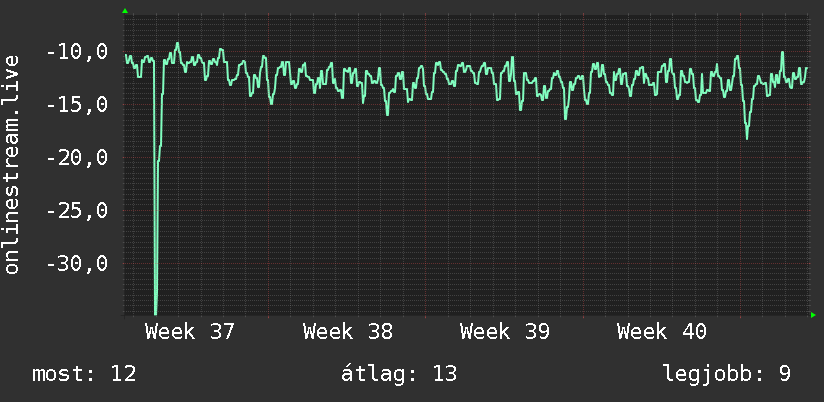824x402 pixels.
Task: Click the onlinestream.live vertical axis title
Action: tap(11, 164)
